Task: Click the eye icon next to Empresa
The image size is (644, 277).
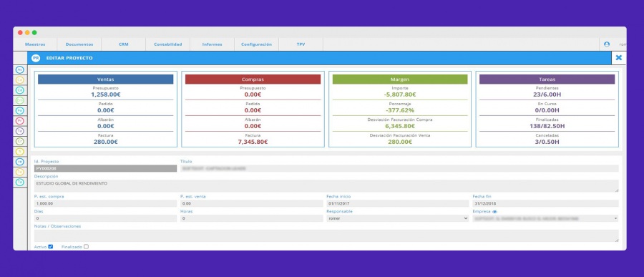Action: (494, 212)
